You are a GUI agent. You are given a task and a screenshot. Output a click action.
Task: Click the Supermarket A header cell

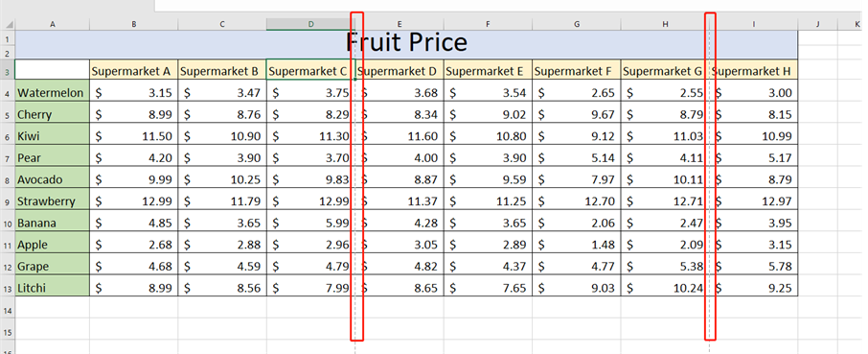(x=134, y=71)
